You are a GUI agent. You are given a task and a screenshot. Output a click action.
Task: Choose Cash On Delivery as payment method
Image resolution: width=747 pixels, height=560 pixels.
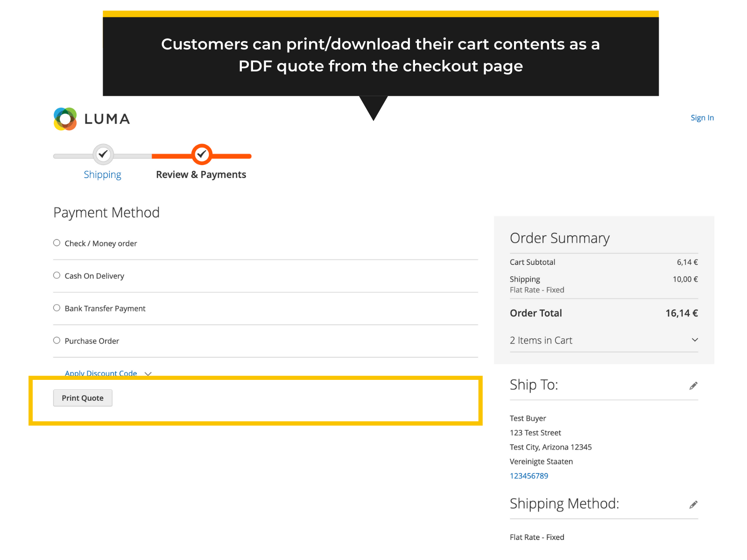tap(56, 275)
